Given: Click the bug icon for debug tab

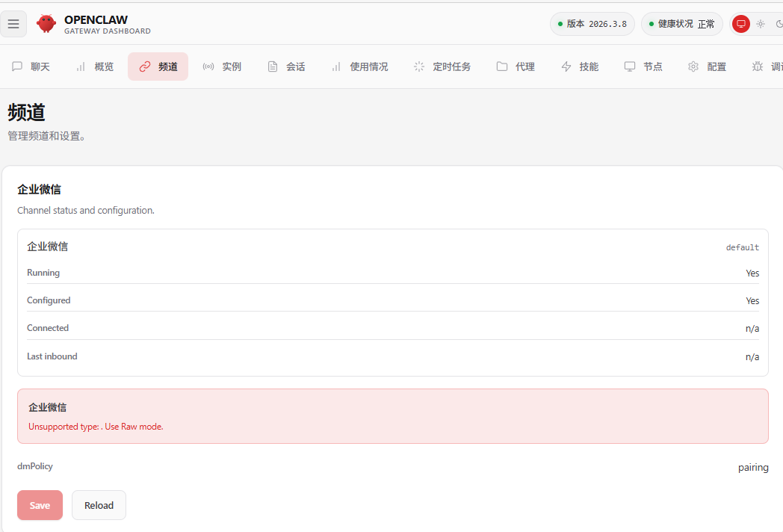Looking at the screenshot, I should click(758, 66).
